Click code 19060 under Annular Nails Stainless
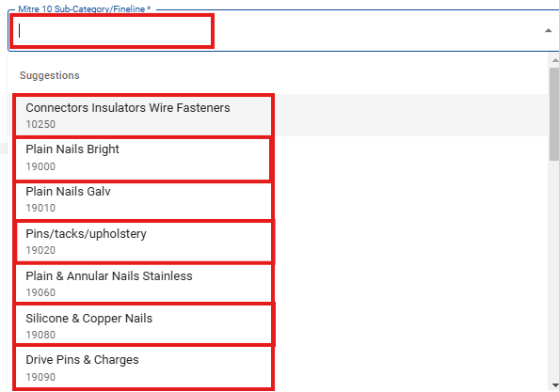Image resolution: width=559 pixels, height=392 pixels. [40, 292]
